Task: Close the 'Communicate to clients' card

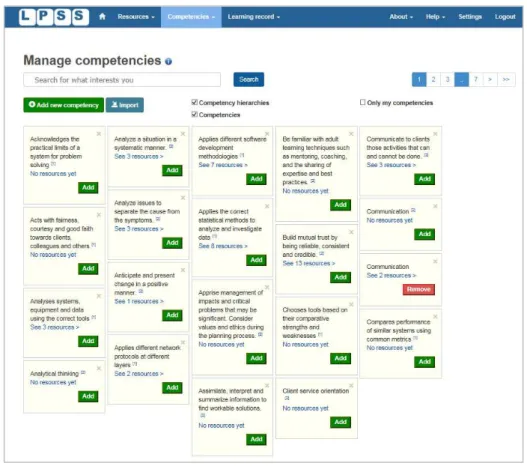Action: (x=435, y=134)
